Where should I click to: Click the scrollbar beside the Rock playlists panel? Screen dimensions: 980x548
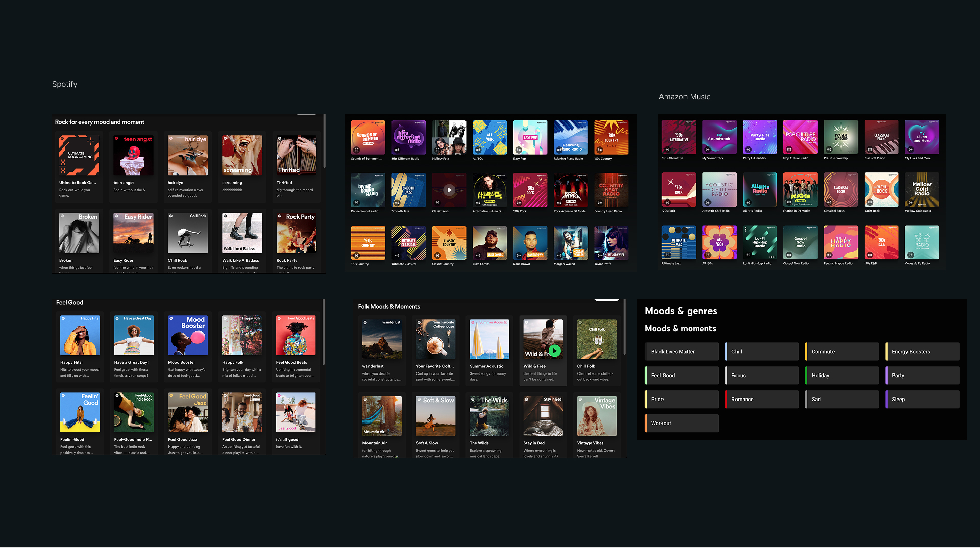tap(325, 142)
